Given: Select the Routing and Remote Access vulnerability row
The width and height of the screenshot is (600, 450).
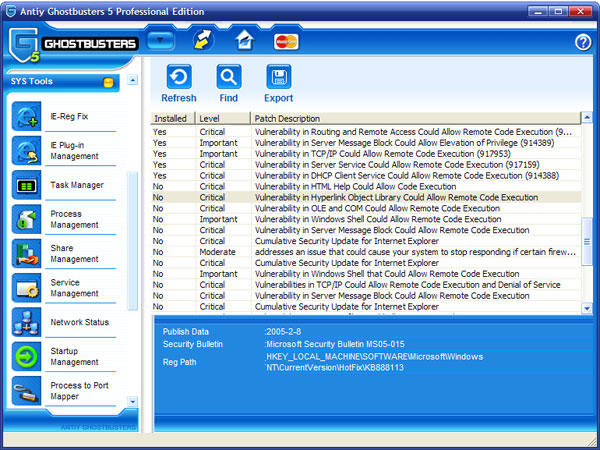Looking at the screenshot, I should [366, 132].
